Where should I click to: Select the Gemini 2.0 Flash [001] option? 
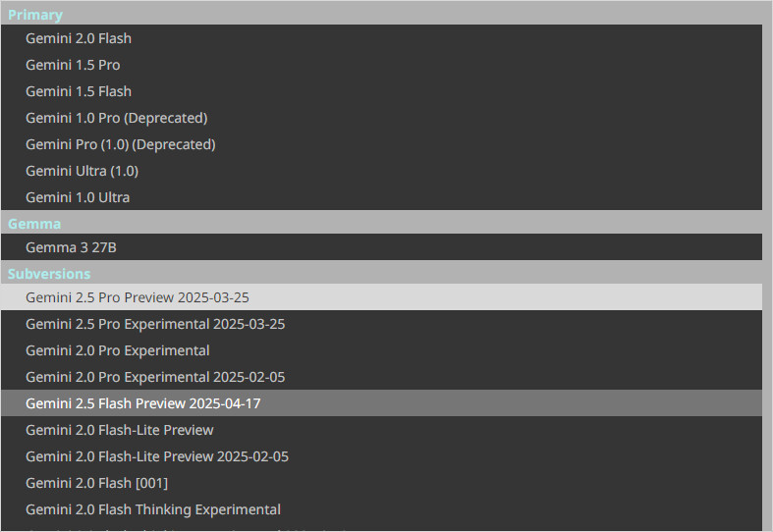[96, 483]
